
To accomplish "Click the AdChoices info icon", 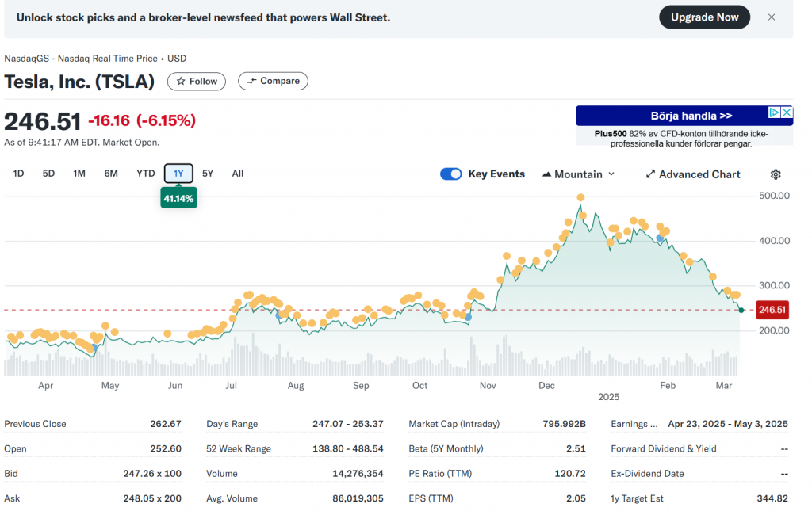I will pos(776,113).
